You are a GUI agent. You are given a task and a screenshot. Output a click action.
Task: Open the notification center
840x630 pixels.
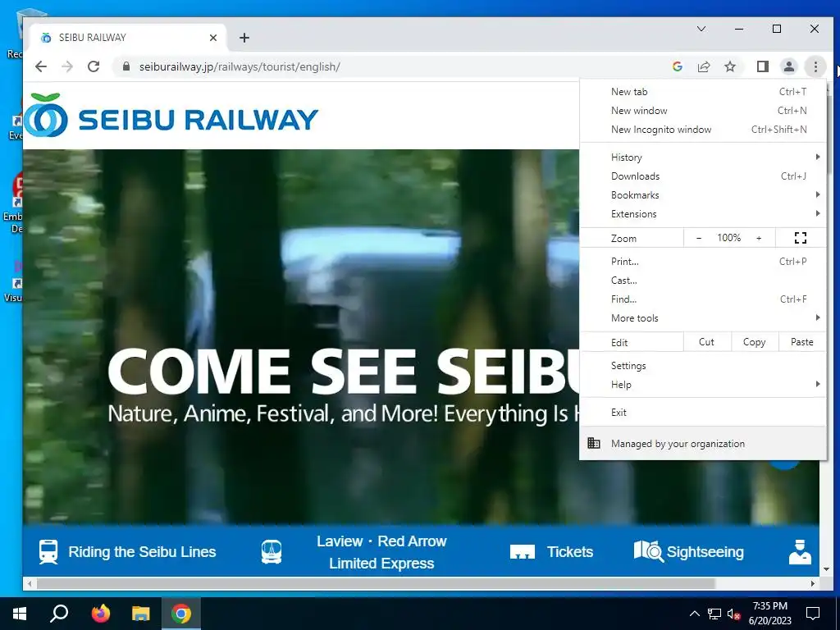[x=813, y=614]
